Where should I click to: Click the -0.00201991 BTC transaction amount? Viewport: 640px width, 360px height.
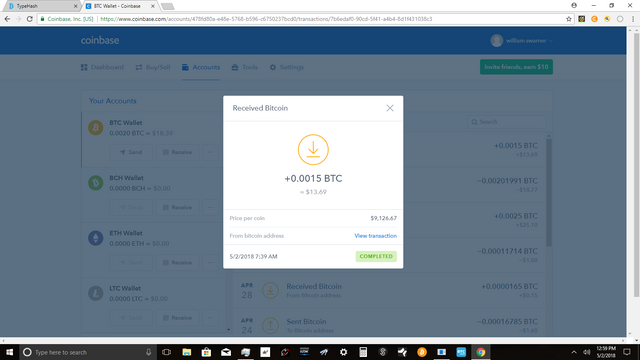[507, 181]
